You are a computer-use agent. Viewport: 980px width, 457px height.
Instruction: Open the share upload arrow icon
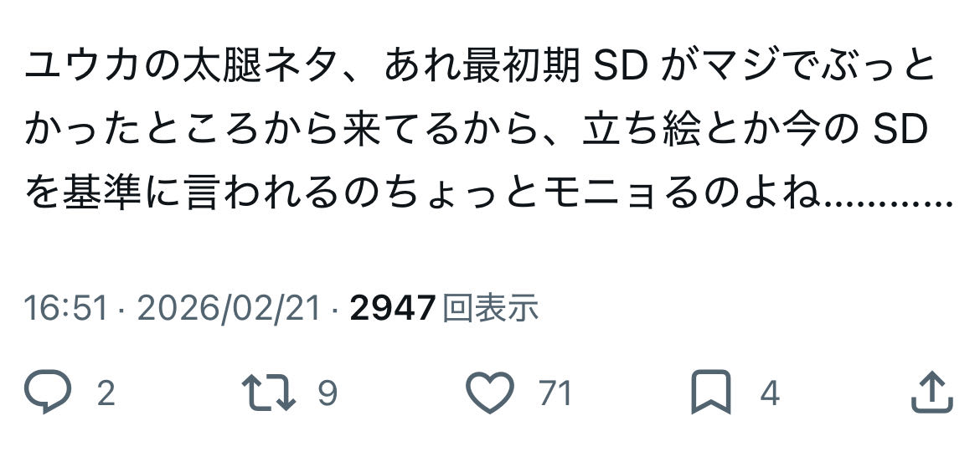[x=932, y=393]
